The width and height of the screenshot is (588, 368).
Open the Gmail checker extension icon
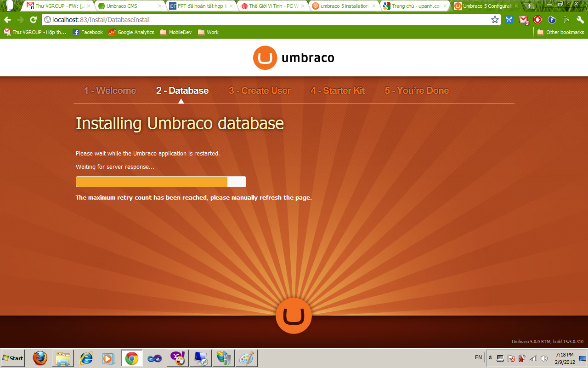click(x=523, y=20)
